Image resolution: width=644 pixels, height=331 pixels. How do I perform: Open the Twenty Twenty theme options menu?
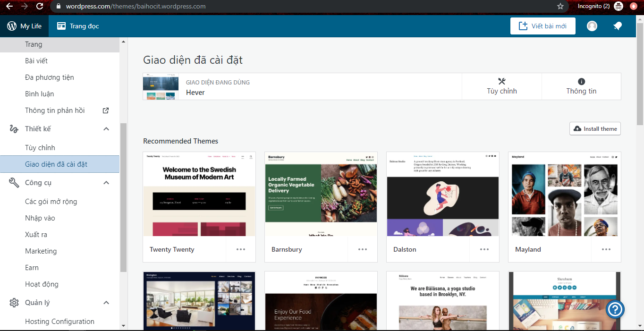point(241,249)
